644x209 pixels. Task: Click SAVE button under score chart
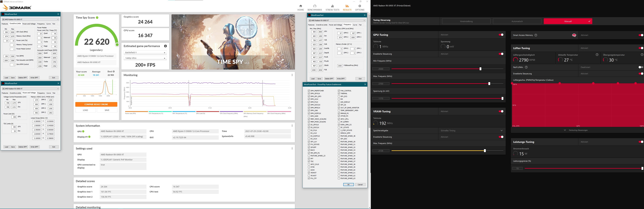107,110
